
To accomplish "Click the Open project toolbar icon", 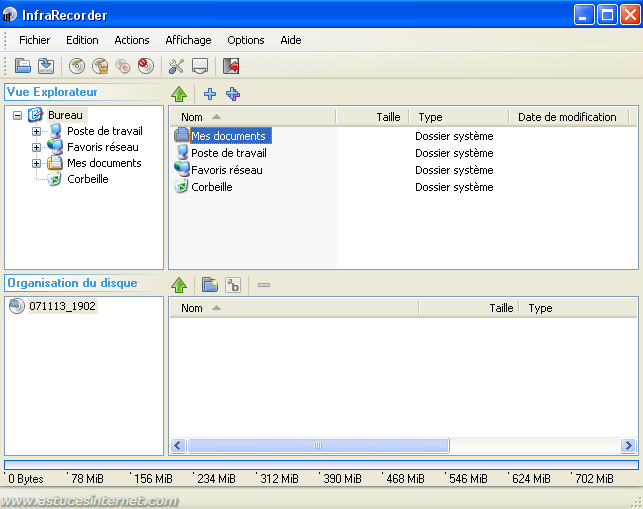I will (x=23, y=66).
